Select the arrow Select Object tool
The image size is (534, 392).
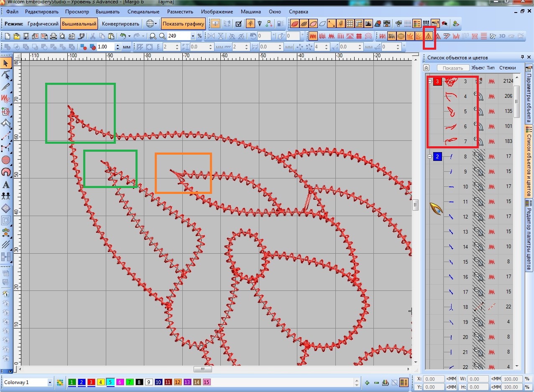point(6,63)
